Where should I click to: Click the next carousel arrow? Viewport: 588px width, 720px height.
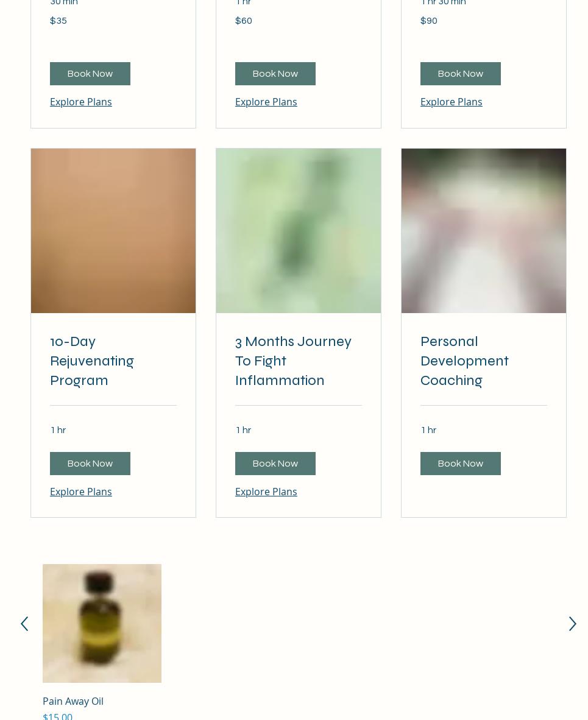(572, 624)
